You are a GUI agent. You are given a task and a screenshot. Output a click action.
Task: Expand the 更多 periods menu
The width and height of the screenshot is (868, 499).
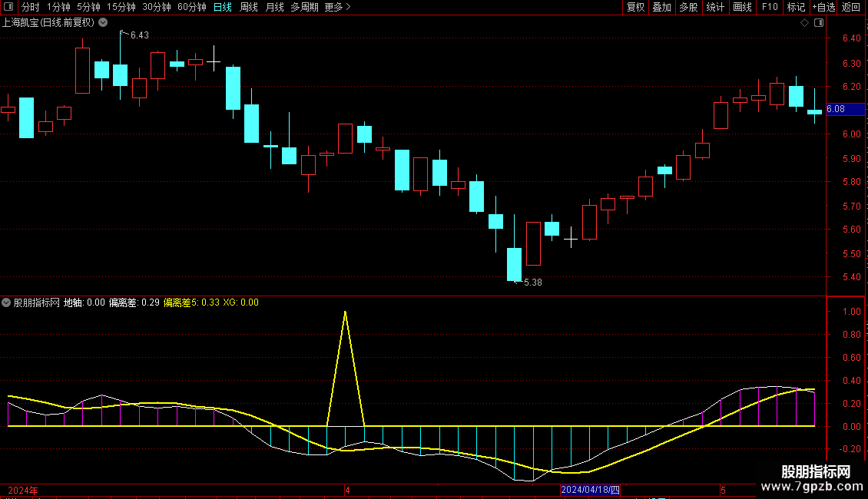(338, 7)
